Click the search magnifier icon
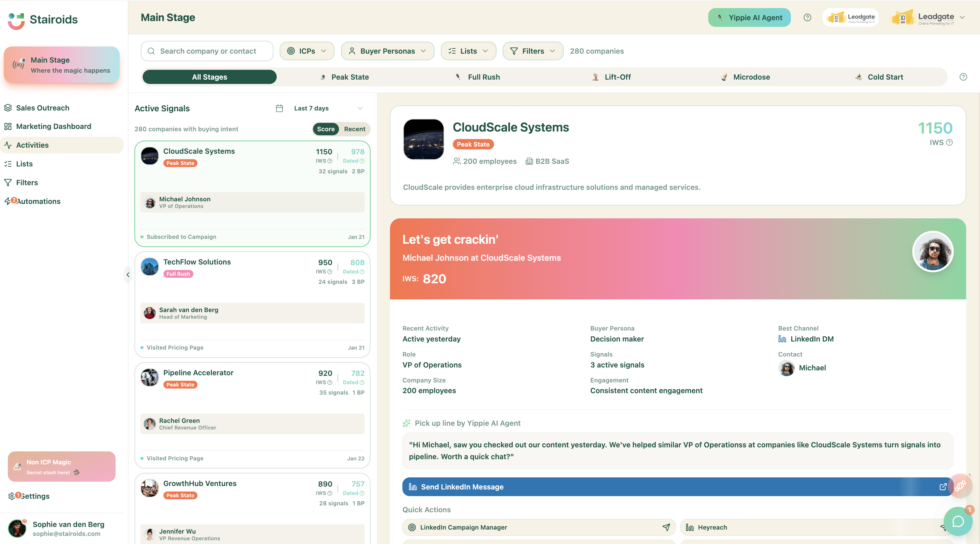 coord(151,51)
